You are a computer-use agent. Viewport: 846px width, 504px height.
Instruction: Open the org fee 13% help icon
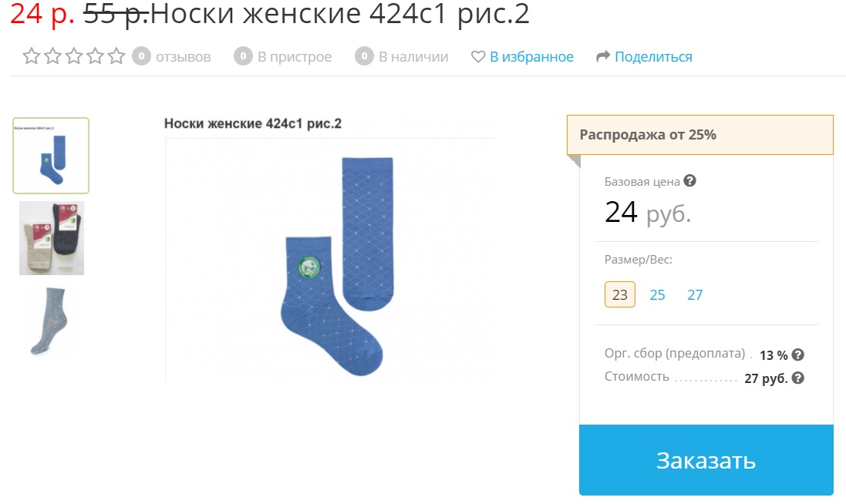[798, 354]
